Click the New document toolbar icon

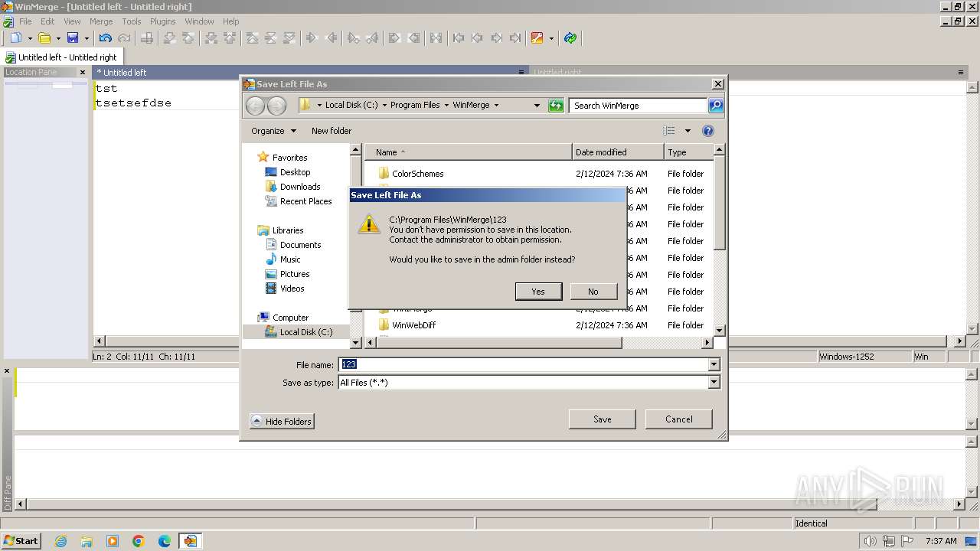pos(15,37)
